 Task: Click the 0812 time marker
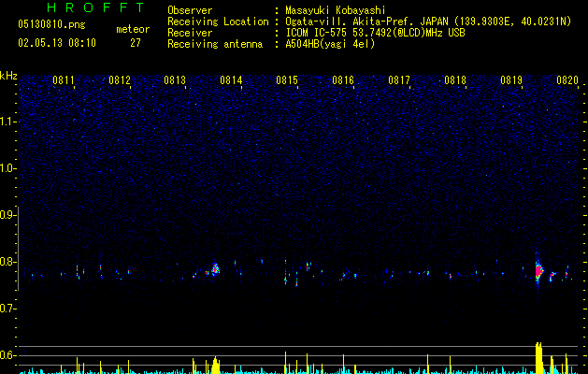coord(120,80)
